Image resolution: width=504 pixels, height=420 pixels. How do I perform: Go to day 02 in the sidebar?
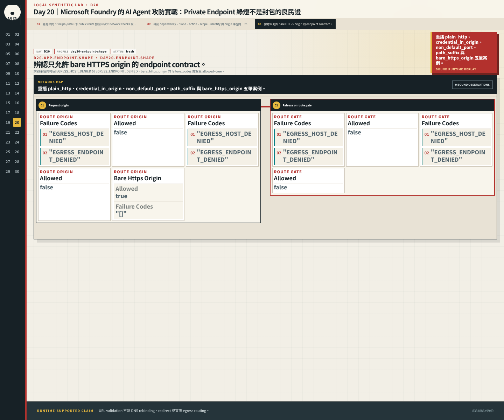17,34
